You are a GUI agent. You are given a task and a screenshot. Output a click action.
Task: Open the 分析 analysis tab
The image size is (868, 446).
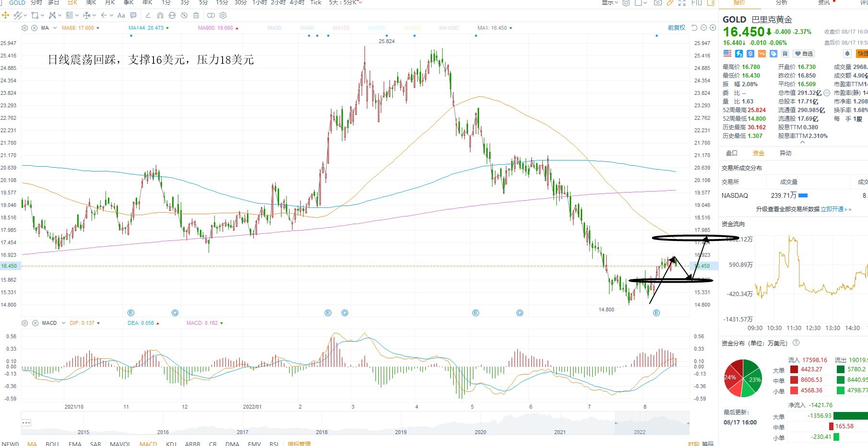782,2
